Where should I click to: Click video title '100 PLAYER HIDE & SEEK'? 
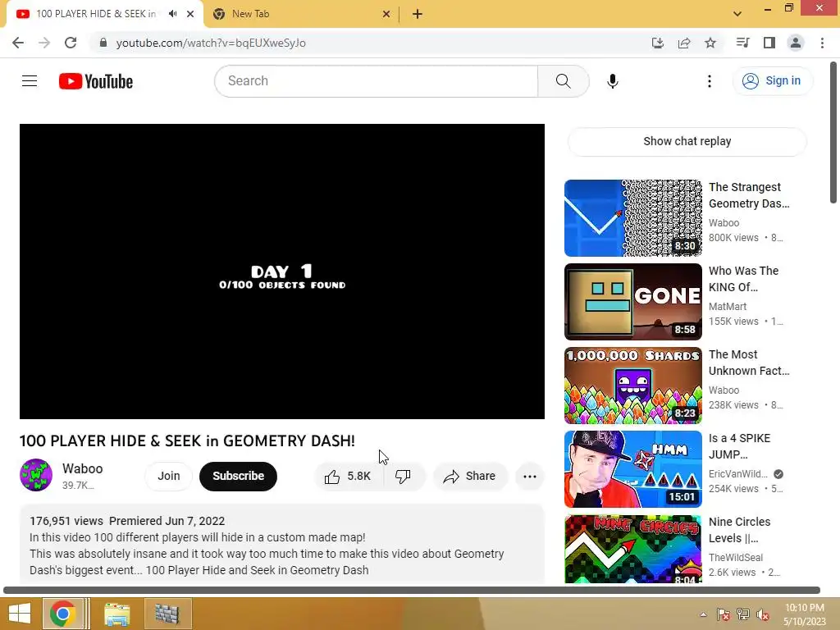tap(187, 441)
